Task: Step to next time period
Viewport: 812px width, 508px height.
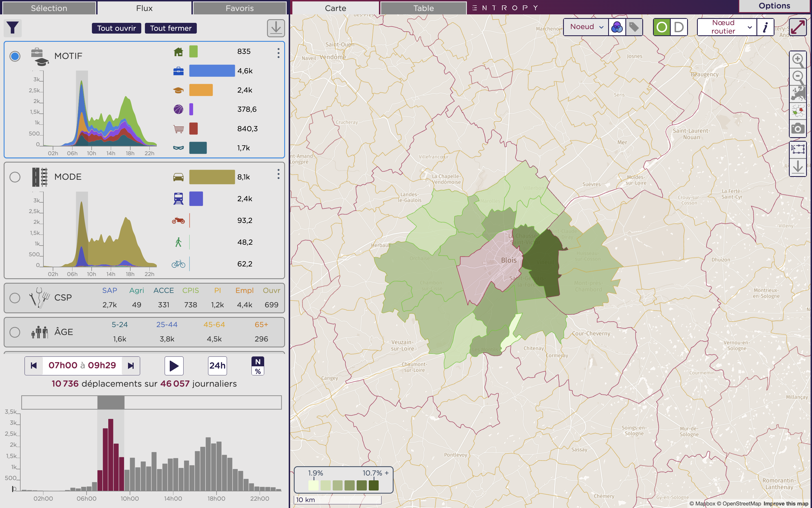Action: (x=131, y=365)
